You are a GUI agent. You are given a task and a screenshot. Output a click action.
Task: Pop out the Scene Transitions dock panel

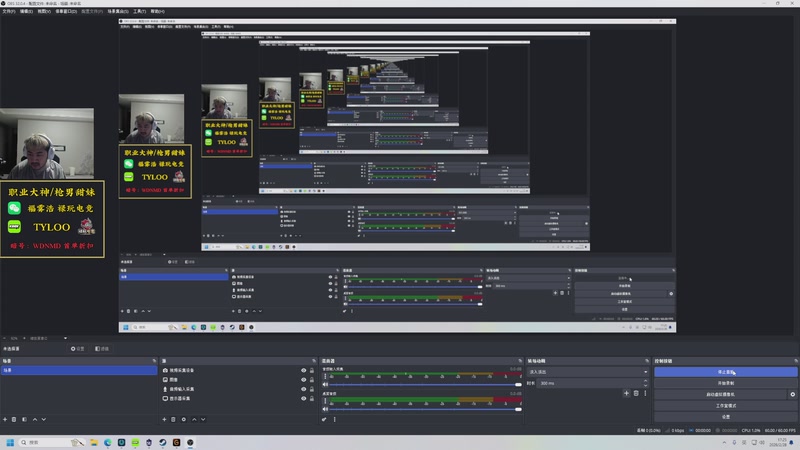(x=647, y=361)
